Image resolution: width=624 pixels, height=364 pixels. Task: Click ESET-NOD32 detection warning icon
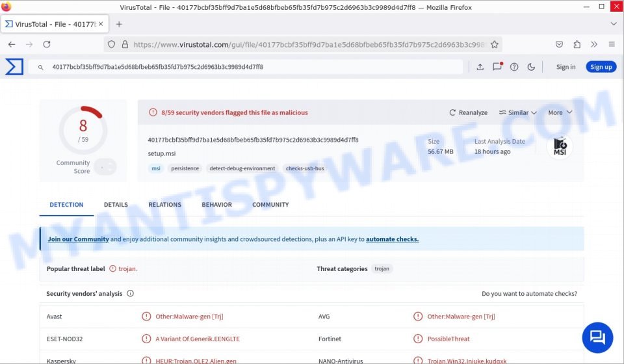click(146, 339)
